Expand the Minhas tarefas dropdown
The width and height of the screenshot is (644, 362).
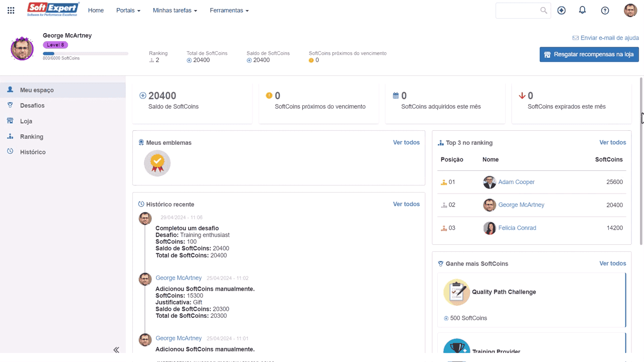click(175, 11)
